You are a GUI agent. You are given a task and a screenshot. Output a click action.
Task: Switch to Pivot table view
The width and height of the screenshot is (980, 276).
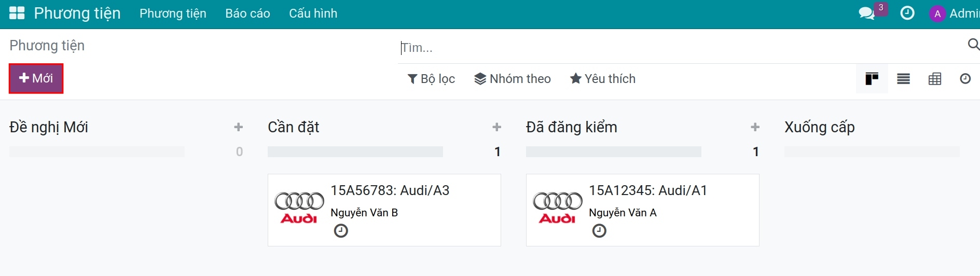(x=935, y=79)
